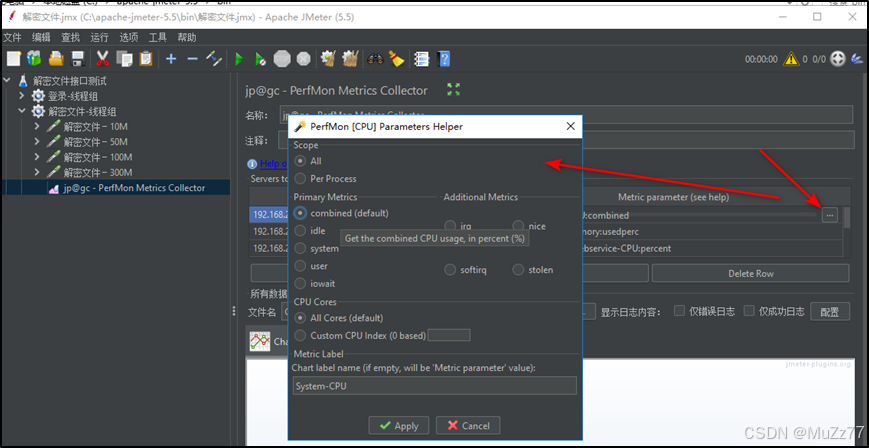Image resolution: width=869 pixels, height=448 pixels.
Task: Select the softirq additional metric
Action: 450,270
